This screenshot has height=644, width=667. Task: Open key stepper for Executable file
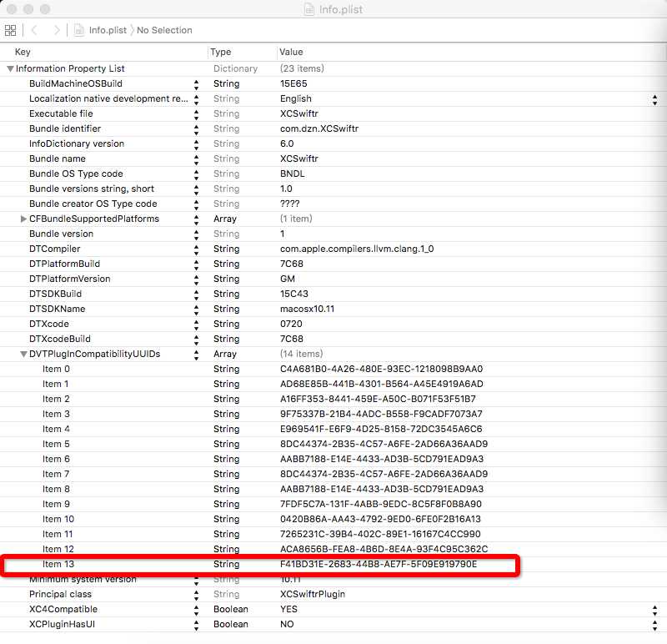tap(196, 114)
